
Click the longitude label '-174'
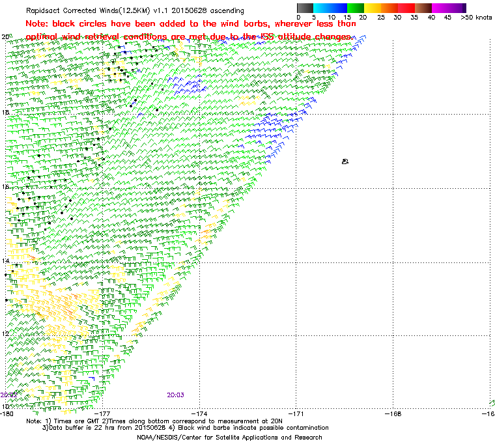coord(199,414)
